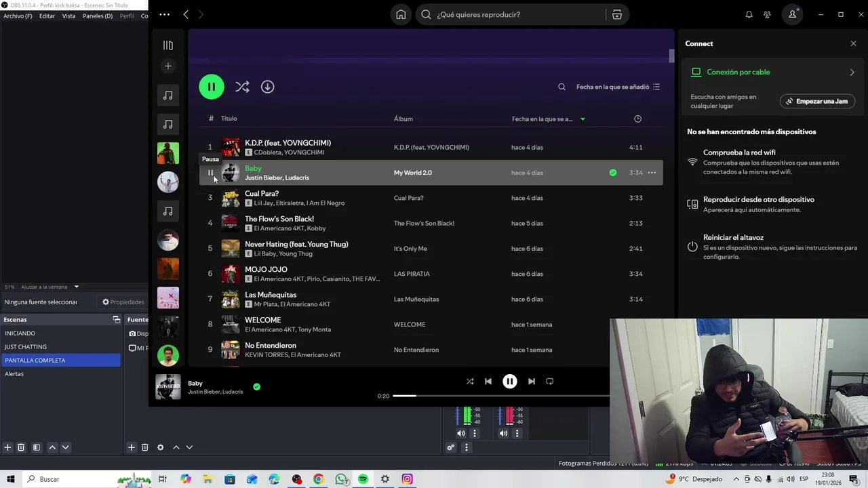Open green audio channel options menu
868x488 pixels.
[x=475, y=433]
